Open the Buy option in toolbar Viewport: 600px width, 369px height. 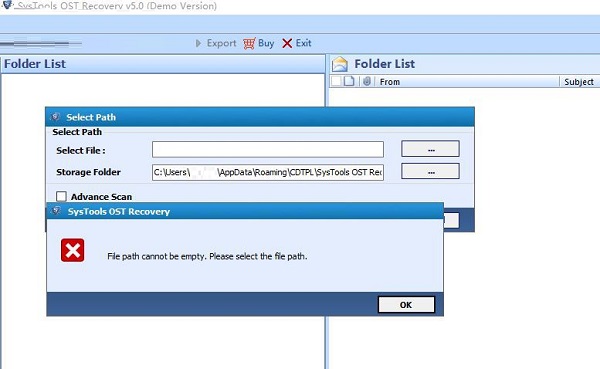click(x=266, y=43)
